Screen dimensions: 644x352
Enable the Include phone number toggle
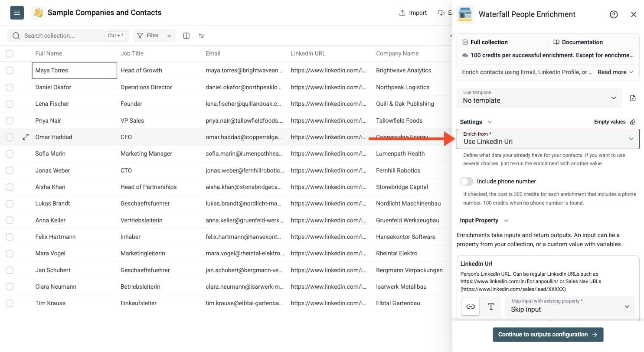coord(467,182)
